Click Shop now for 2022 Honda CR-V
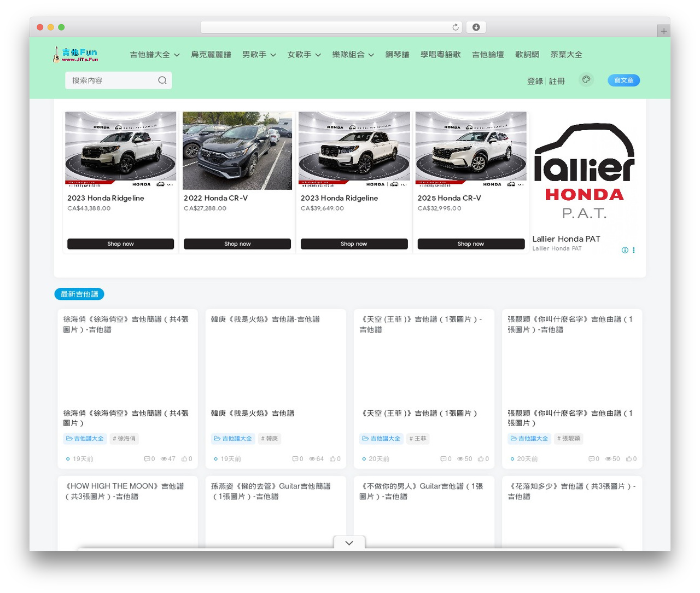Viewport: 700px width, 593px height. click(x=237, y=244)
